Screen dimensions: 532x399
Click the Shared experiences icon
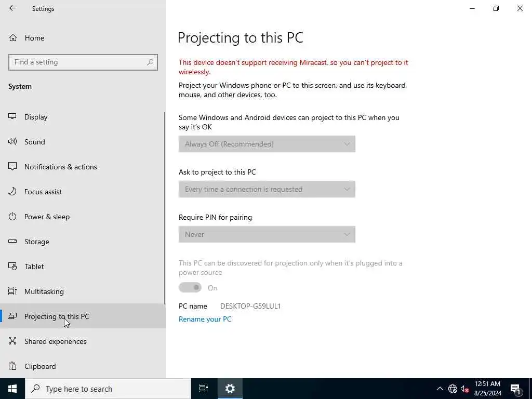coord(12,341)
